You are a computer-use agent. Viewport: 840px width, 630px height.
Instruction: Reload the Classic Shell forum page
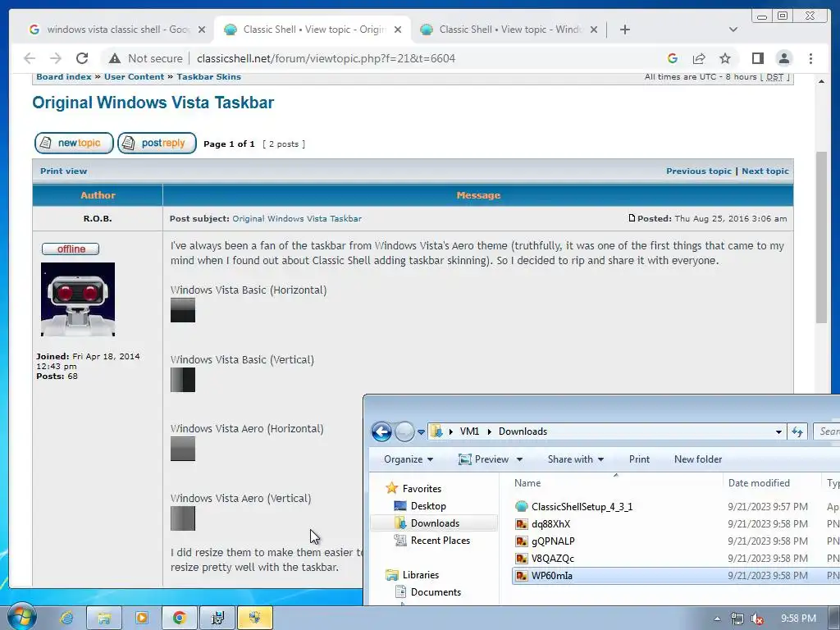point(82,58)
